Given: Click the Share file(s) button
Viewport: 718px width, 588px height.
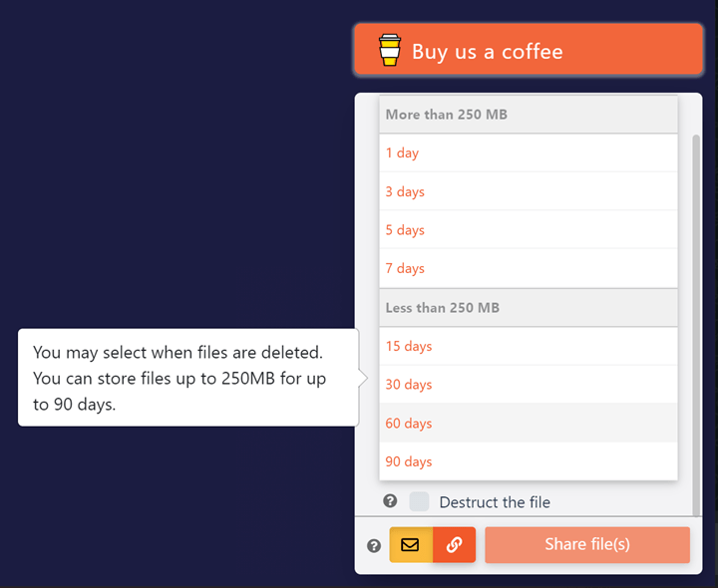Looking at the screenshot, I should click(587, 544).
